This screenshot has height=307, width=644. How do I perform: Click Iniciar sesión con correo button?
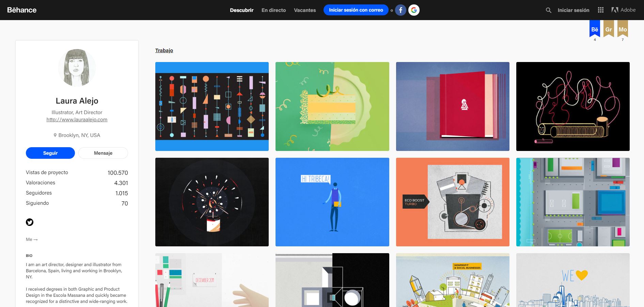356,10
